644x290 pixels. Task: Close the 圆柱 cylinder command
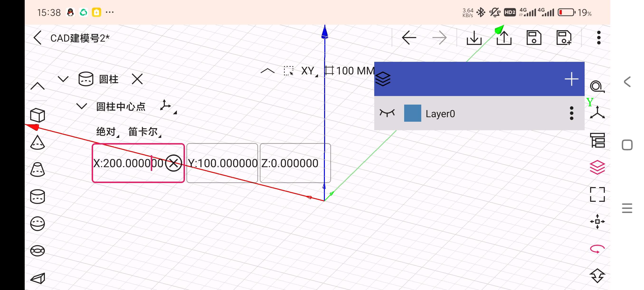pyautogui.click(x=137, y=79)
